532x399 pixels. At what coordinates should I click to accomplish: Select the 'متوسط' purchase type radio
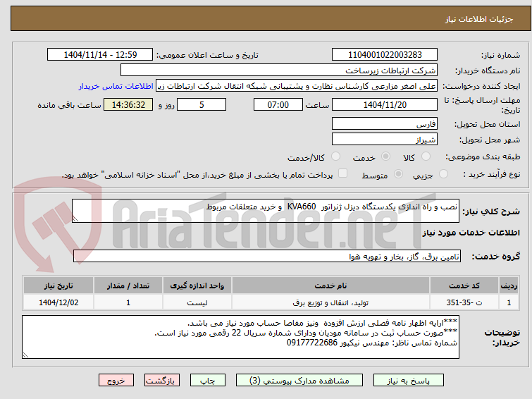(398, 174)
